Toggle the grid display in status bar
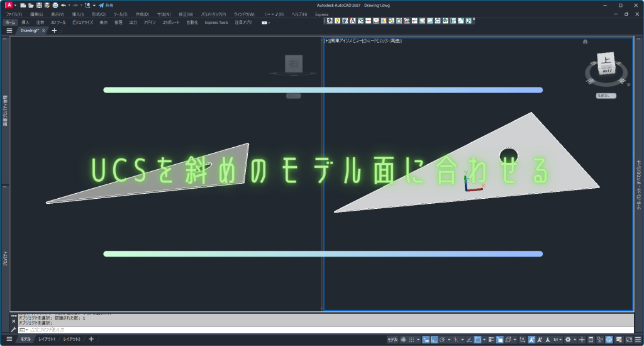644x346 pixels. (403, 340)
